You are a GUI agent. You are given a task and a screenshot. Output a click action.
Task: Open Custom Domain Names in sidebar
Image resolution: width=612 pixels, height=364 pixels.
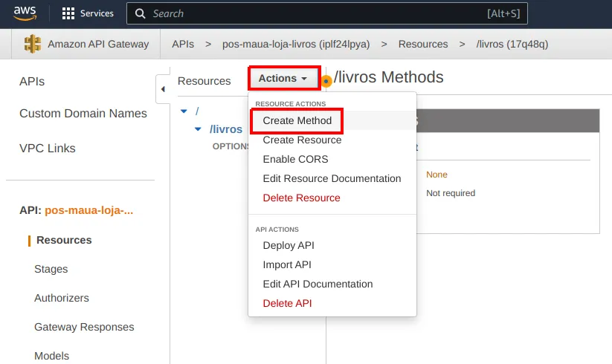pyautogui.click(x=83, y=114)
